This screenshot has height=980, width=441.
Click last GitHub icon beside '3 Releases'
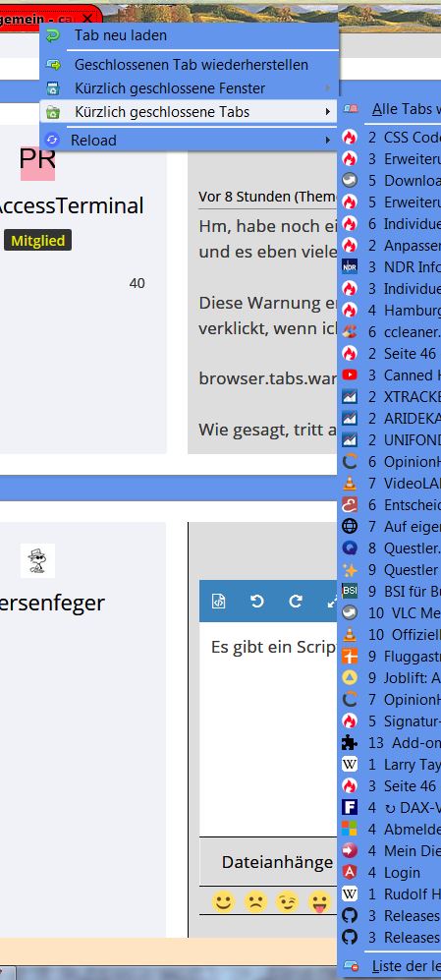350,938
